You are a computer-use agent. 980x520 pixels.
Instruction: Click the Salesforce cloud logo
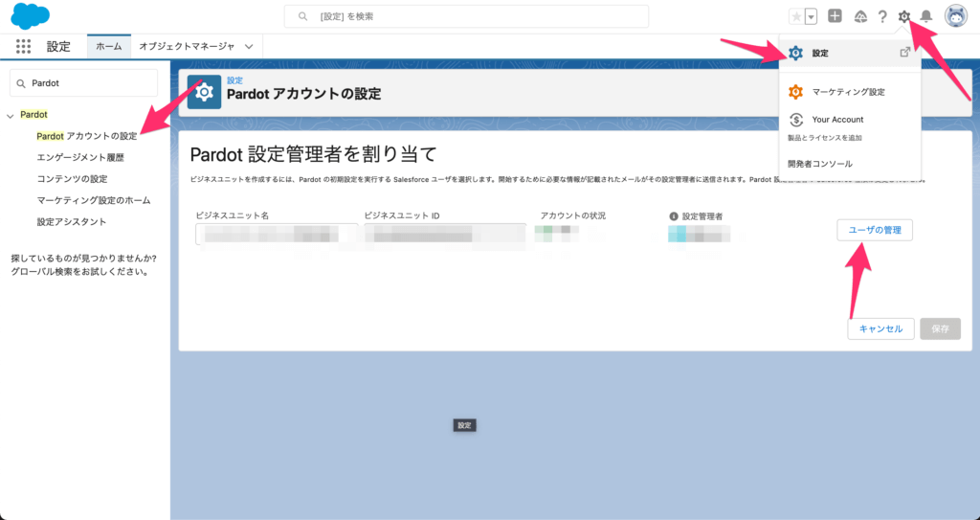tap(30, 15)
